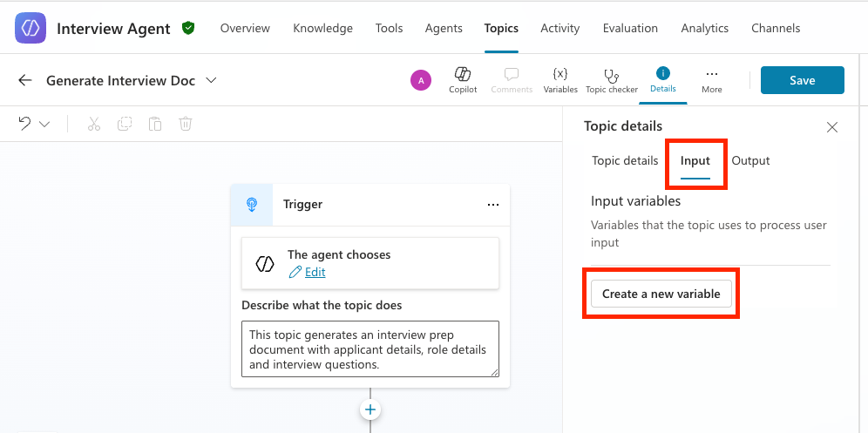The width and height of the screenshot is (868, 433).
Task: Select the Topic details tab
Action: (x=625, y=160)
